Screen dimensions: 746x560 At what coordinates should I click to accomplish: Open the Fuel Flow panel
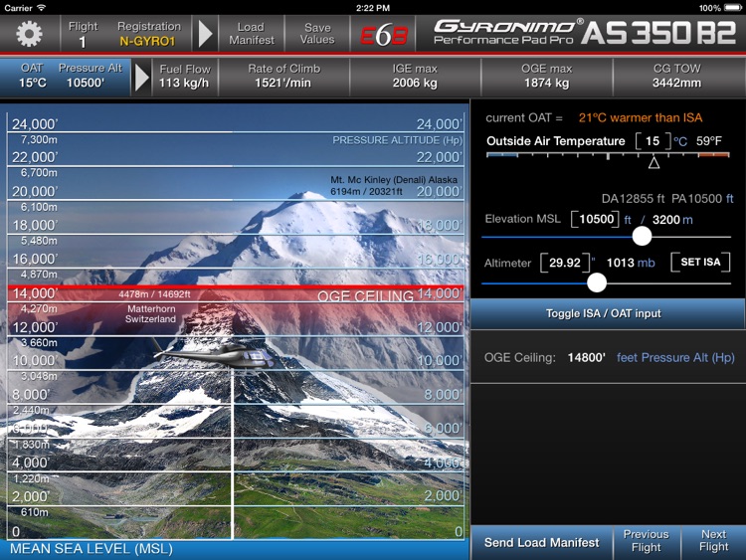(185, 77)
